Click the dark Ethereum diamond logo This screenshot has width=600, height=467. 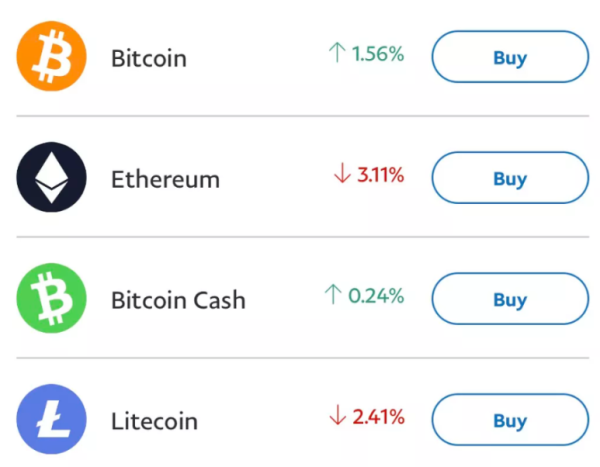[52, 177]
